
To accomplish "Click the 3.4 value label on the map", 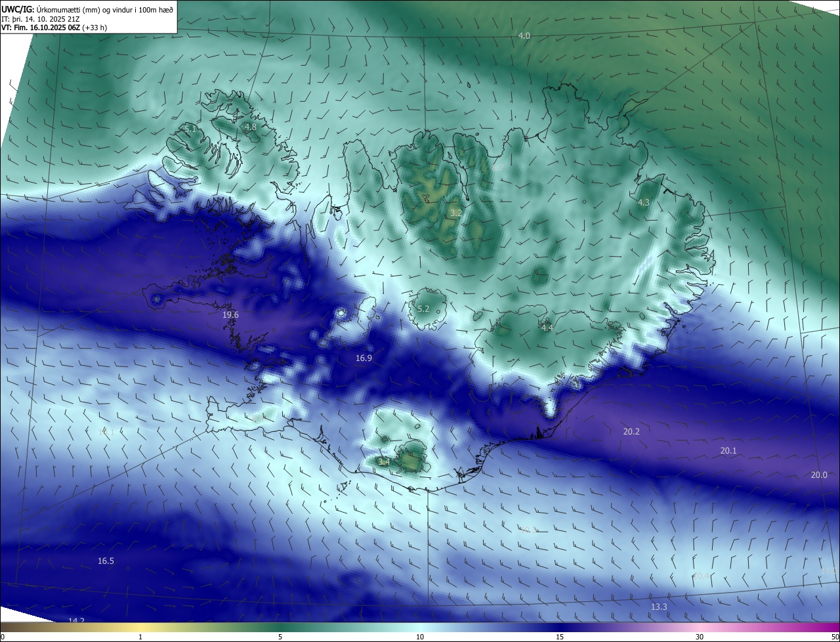I will 385,461.
